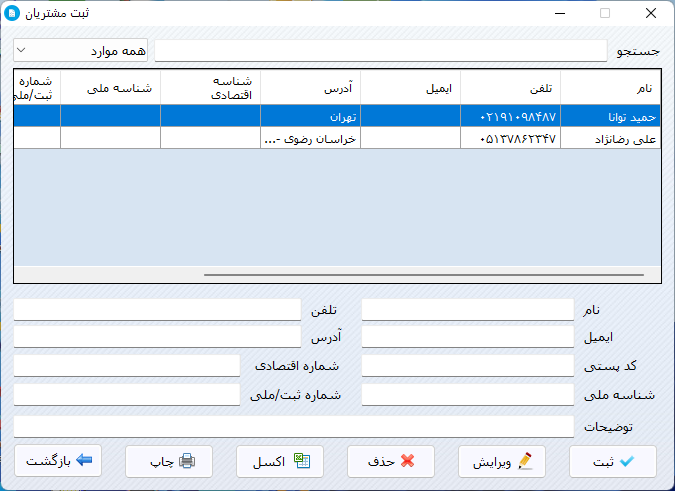
Task: Click the table's horizontal scrollbar
Action: [424, 275]
